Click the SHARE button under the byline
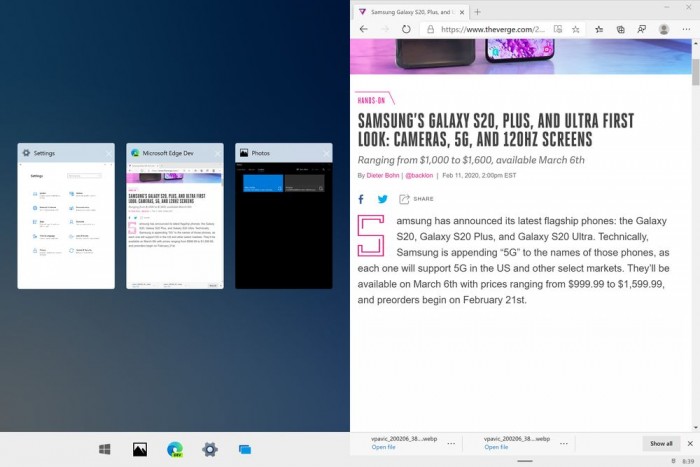This screenshot has height=467, width=700. click(417, 199)
